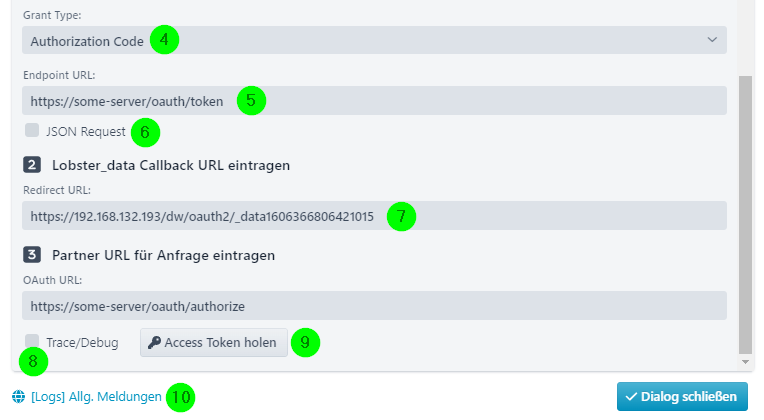Click the green marker numbered 5

pyautogui.click(x=251, y=100)
